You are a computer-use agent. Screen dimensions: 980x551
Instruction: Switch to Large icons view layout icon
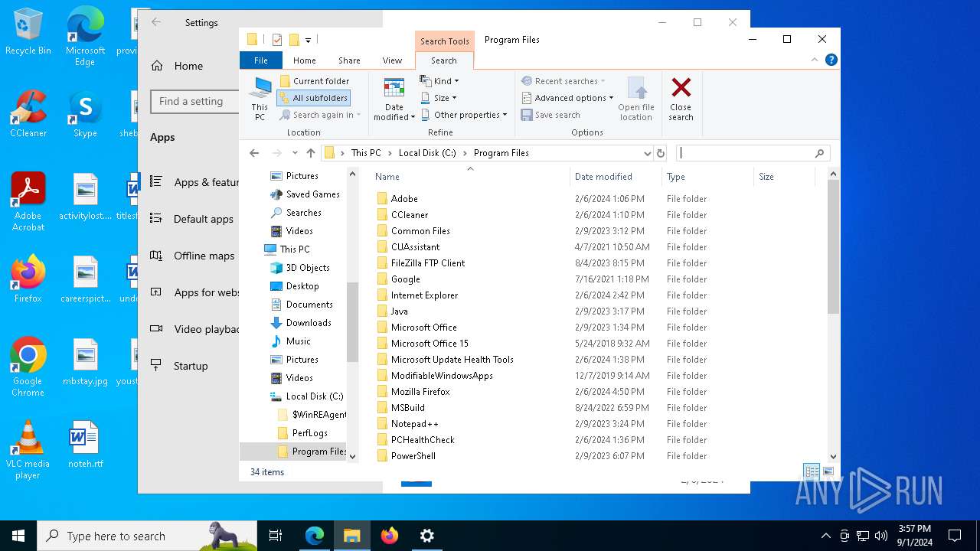pos(828,471)
